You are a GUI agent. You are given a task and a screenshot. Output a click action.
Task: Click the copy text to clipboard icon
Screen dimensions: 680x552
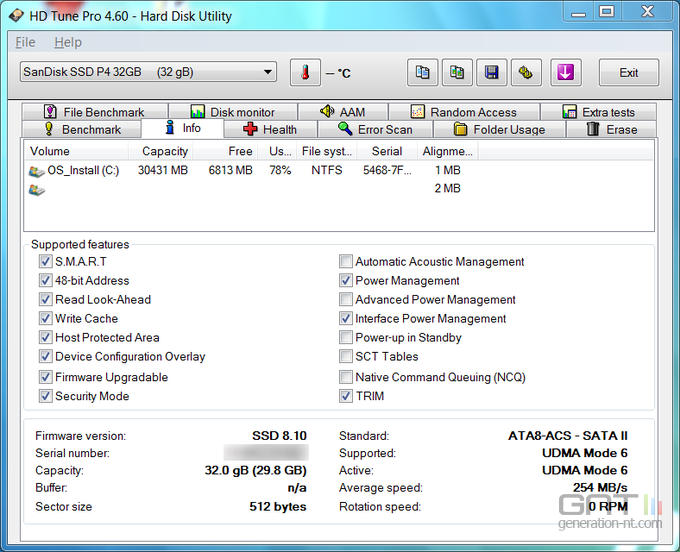click(x=422, y=72)
